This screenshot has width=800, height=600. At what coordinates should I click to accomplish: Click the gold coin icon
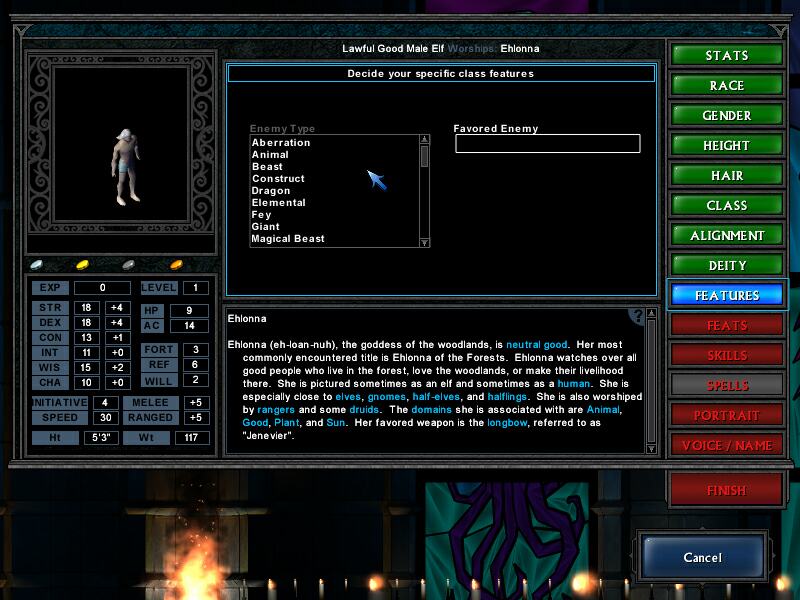coord(83,265)
